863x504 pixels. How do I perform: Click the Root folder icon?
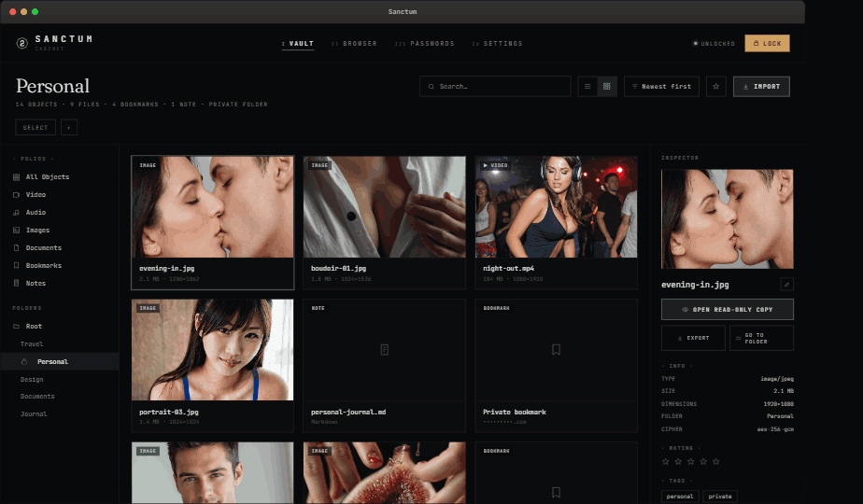point(17,327)
